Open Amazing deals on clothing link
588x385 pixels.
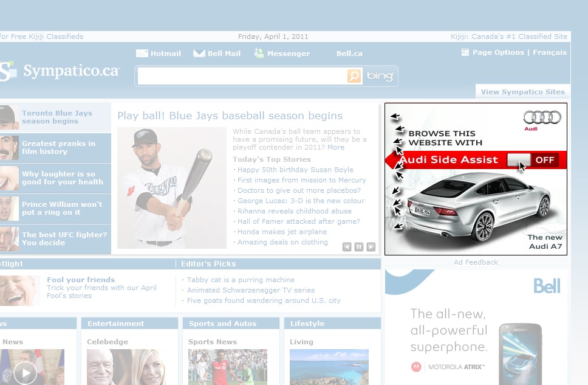tap(282, 242)
